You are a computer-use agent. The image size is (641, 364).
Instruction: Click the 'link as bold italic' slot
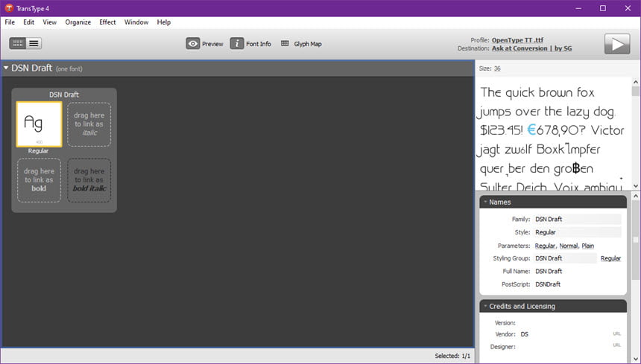click(89, 180)
